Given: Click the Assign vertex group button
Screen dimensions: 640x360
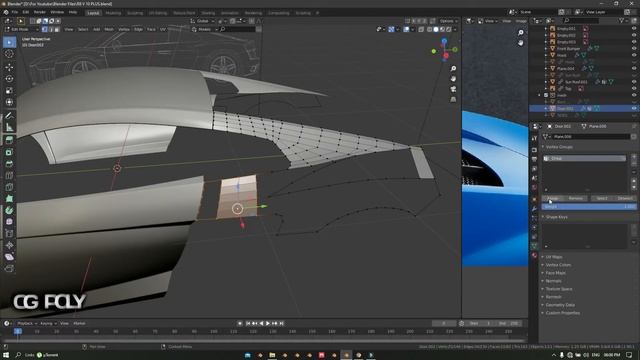Looking at the screenshot, I should click(553, 198).
